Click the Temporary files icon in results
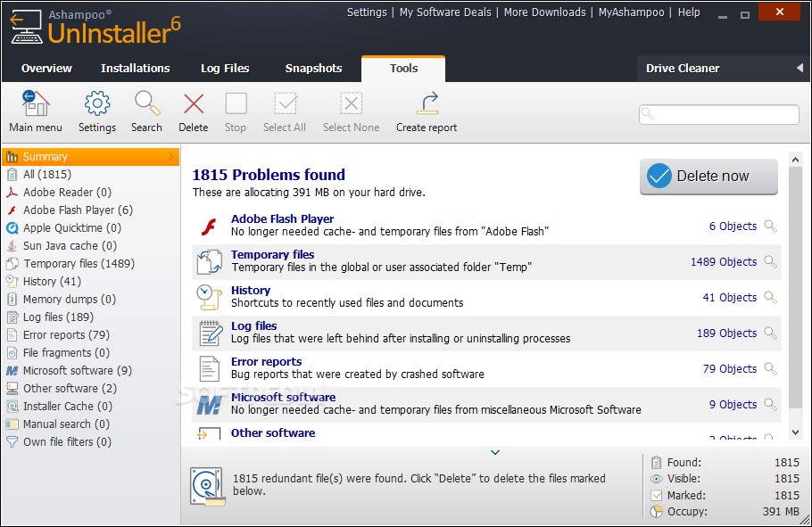The image size is (812, 527). point(209,262)
